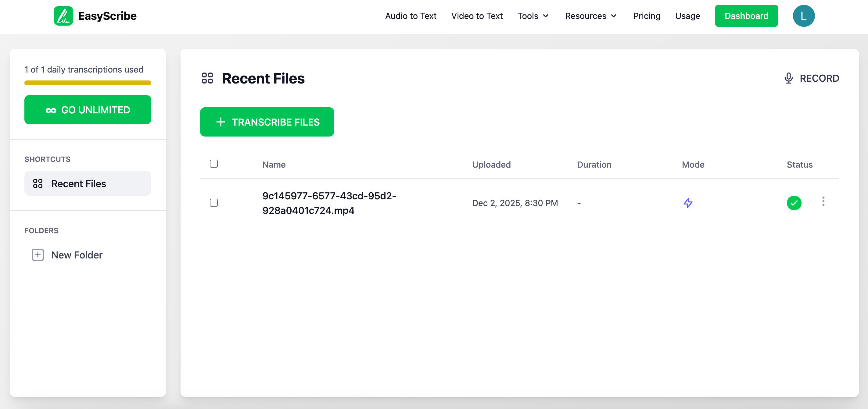
Task: Open the Tools dropdown
Action: 533,16
